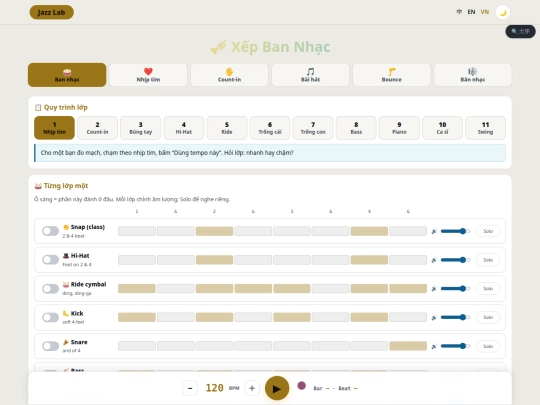Enable the Ride cymbal layer toggle
This screenshot has height=405, width=540.
[51, 289]
